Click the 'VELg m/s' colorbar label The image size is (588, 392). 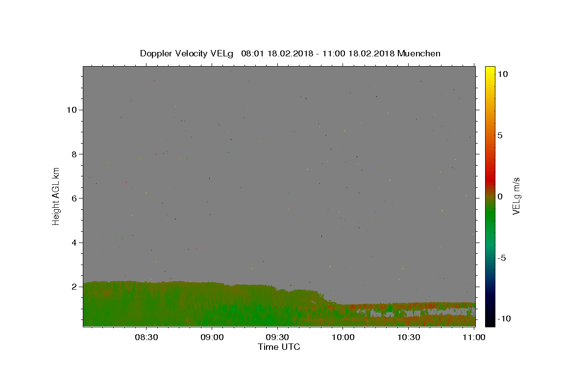[x=516, y=196]
